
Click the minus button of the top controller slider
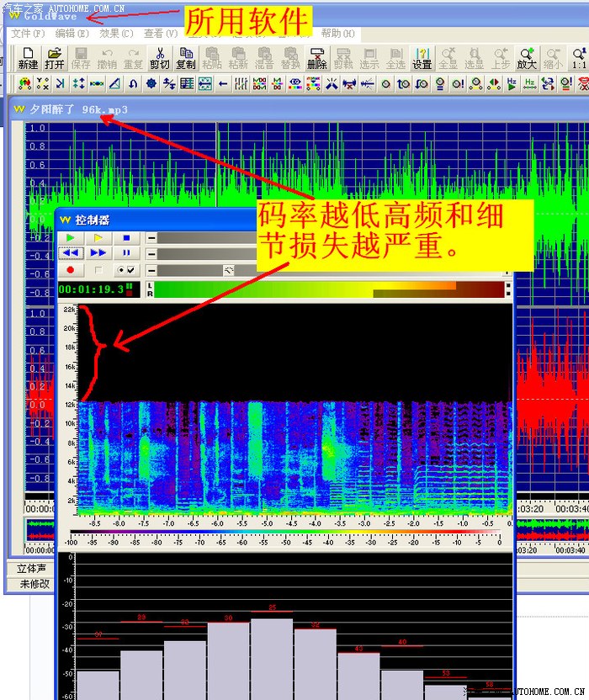click(x=151, y=238)
